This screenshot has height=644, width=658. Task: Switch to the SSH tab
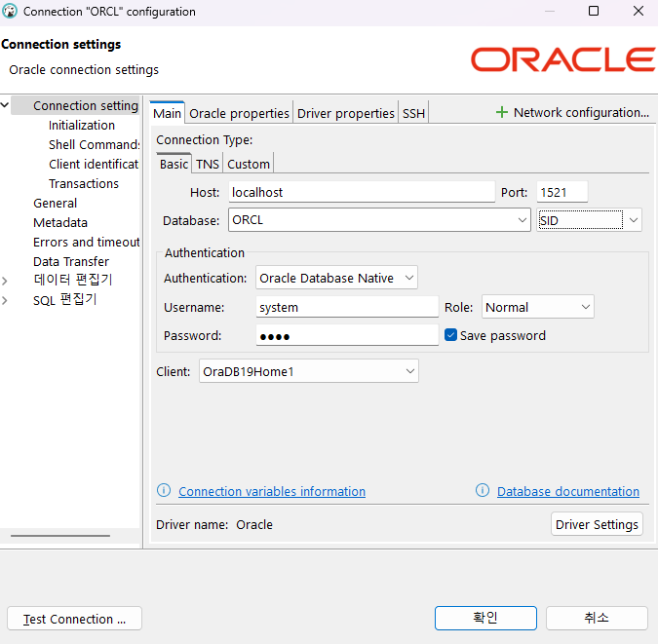coord(413,113)
